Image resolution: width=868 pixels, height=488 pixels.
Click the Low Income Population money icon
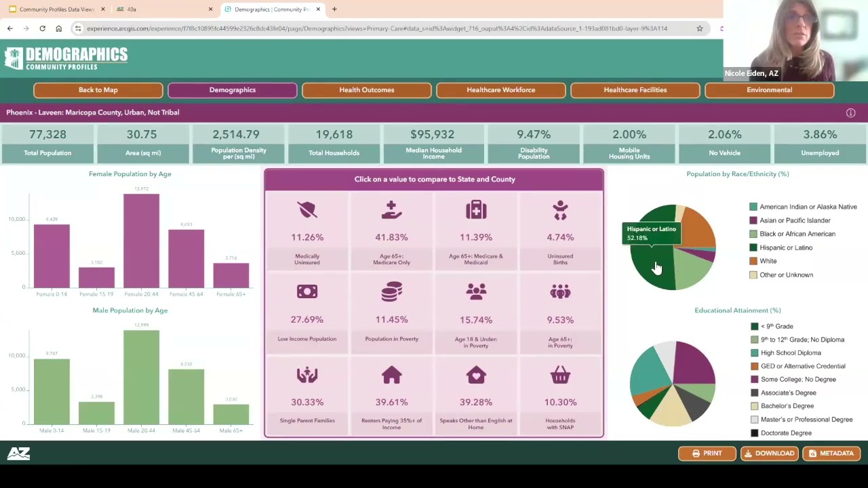pyautogui.click(x=307, y=291)
